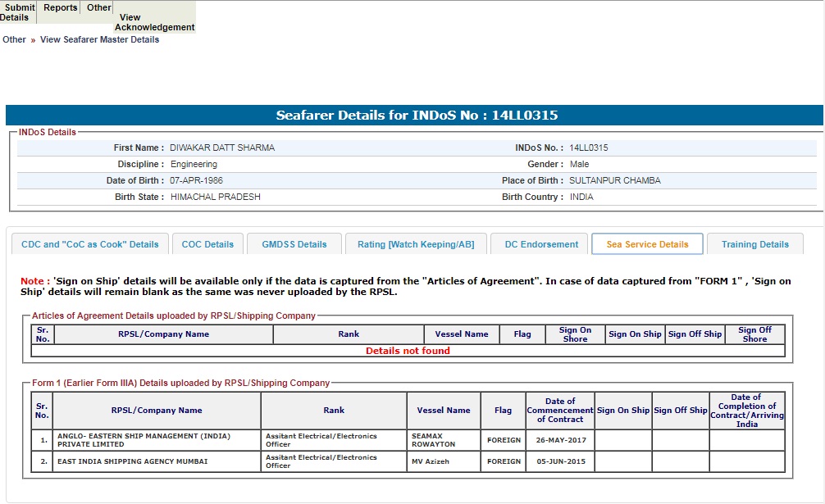Click the 26-MAY-2017 contract date cell
825x504 pixels.
pos(560,440)
